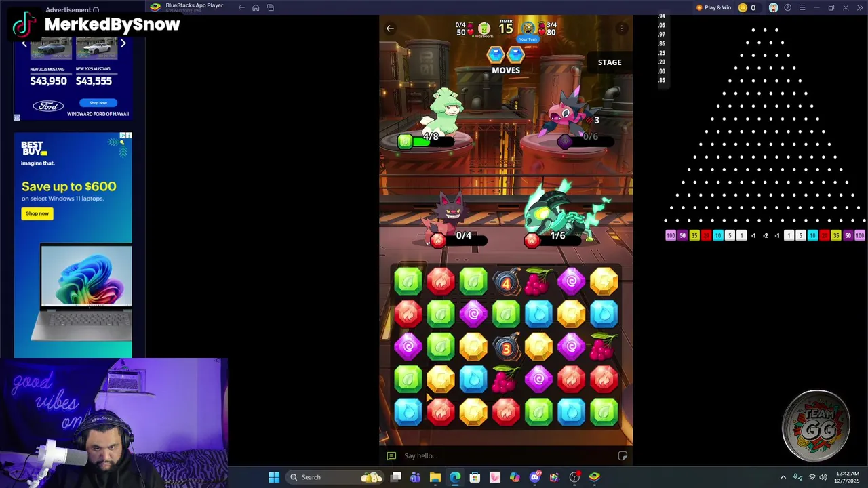
Task: Click the Advertisement info icon
Action: click(96, 10)
